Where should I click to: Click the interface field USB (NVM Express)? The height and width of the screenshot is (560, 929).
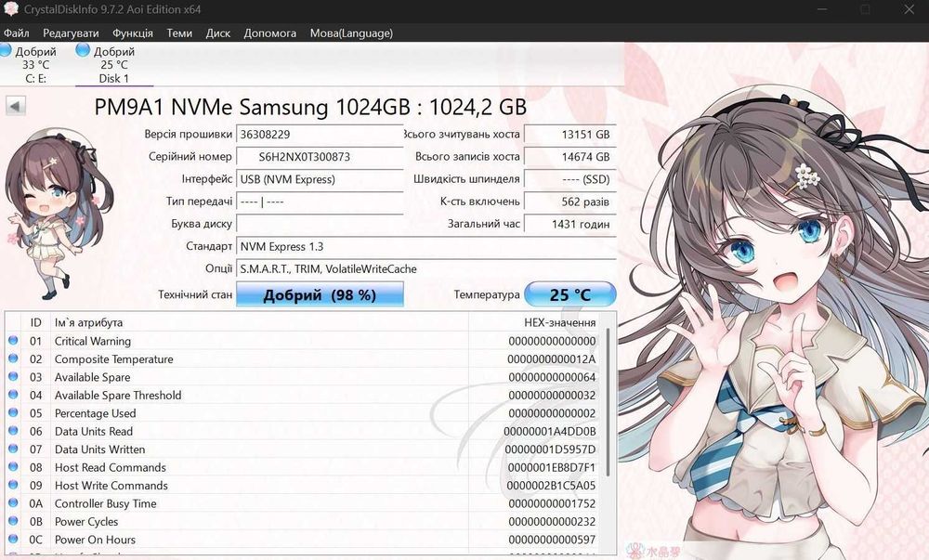click(x=320, y=179)
